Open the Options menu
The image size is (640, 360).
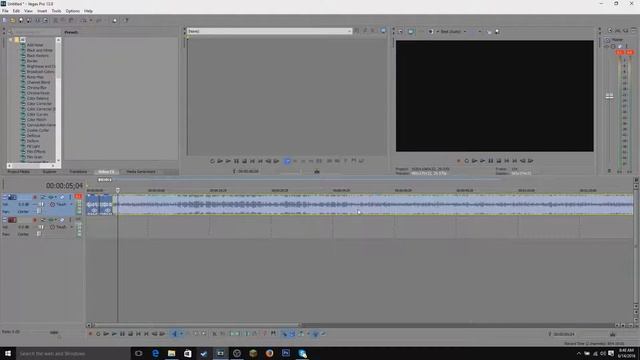point(73,11)
